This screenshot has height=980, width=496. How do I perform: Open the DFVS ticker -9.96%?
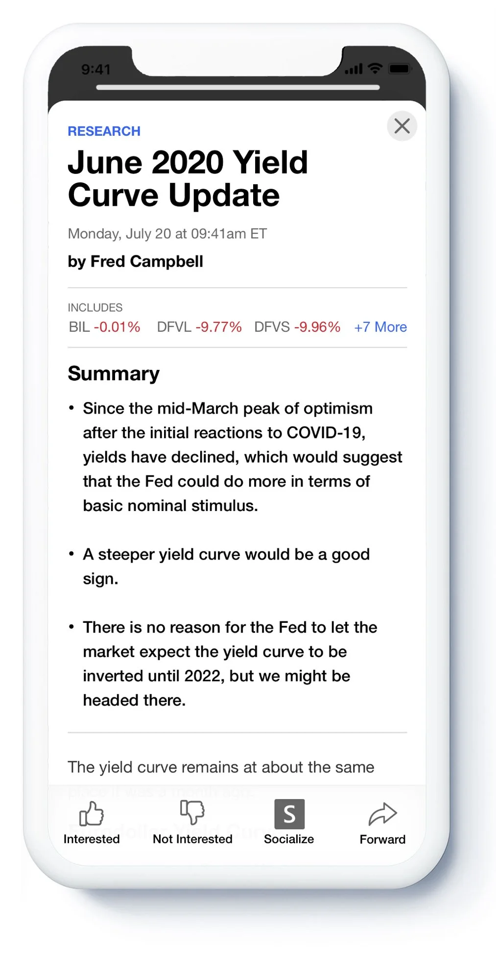click(x=297, y=327)
